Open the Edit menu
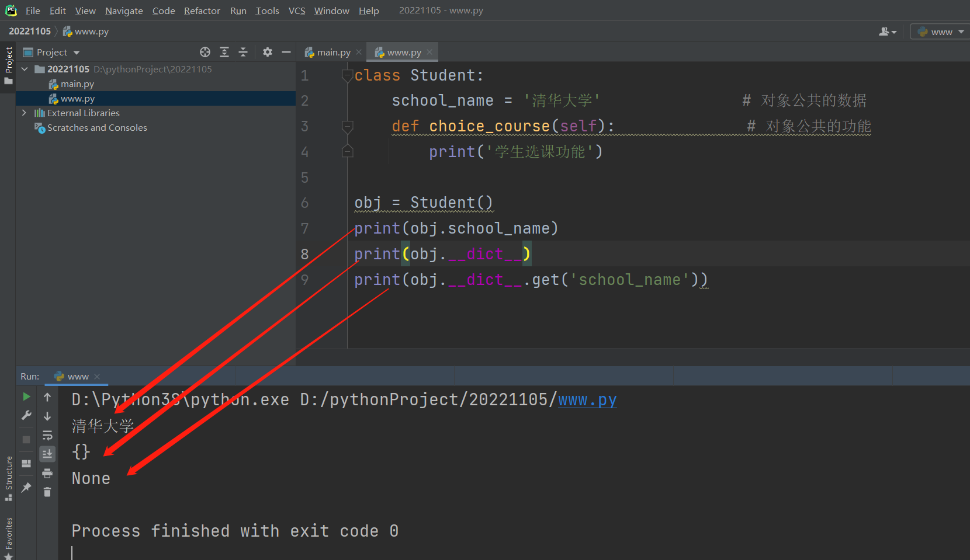The image size is (970, 560). click(x=57, y=11)
